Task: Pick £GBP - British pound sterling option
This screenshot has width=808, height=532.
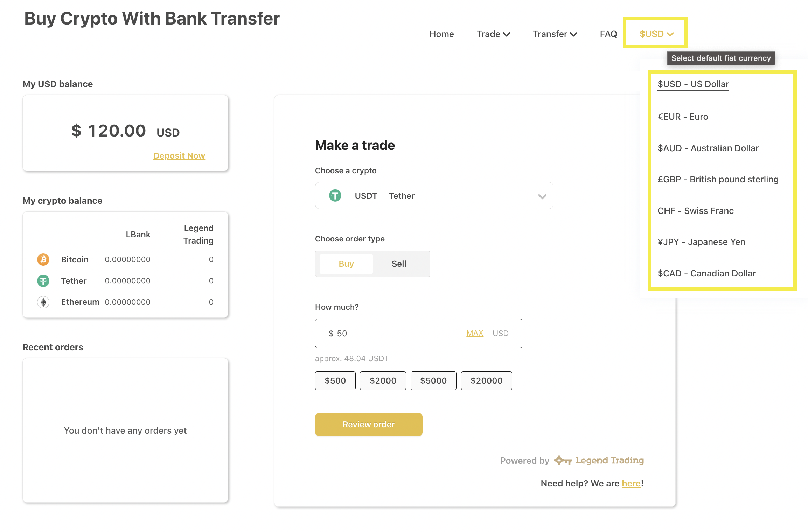Action: 718,179
